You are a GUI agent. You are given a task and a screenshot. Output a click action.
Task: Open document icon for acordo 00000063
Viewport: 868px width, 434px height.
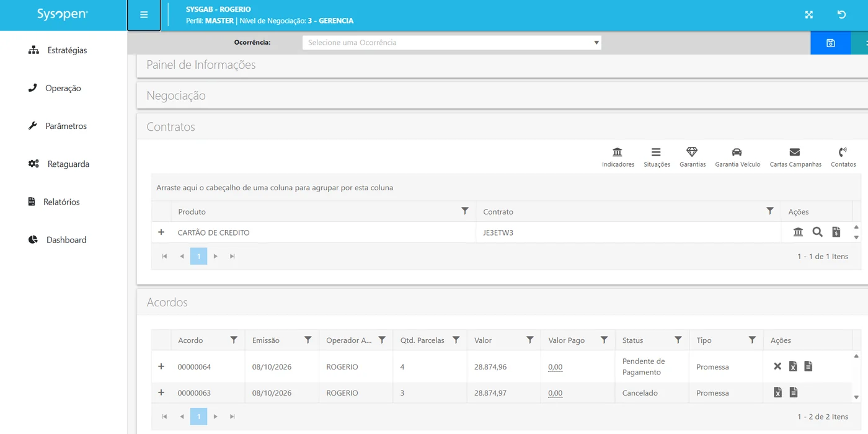(793, 392)
